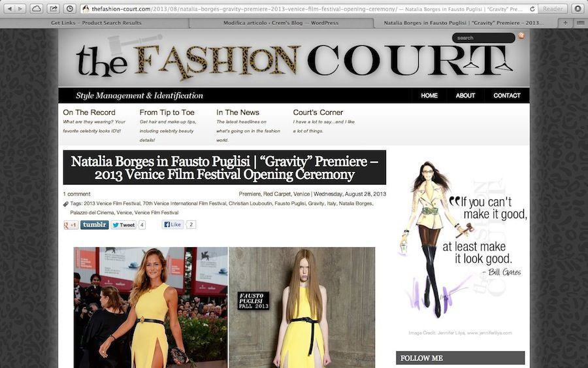Click the Fashion Court logo banner
This screenshot has height=368, width=588.
tap(294, 59)
